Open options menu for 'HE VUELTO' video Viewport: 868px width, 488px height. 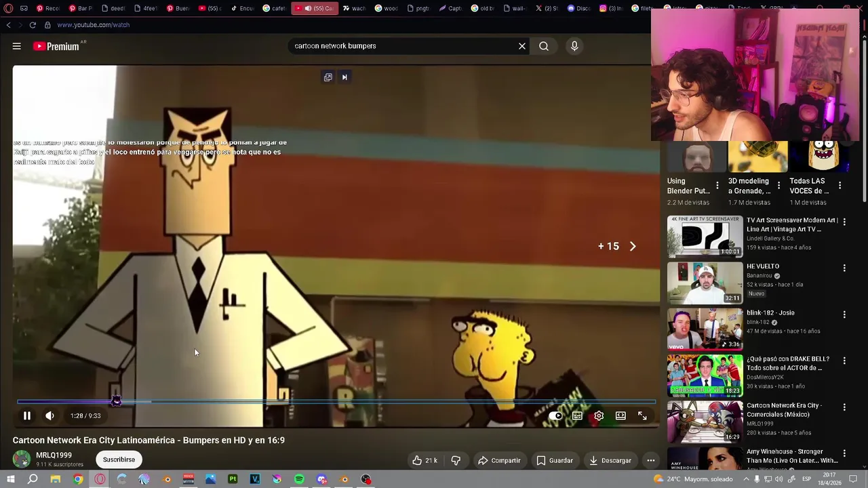point(844,268)
